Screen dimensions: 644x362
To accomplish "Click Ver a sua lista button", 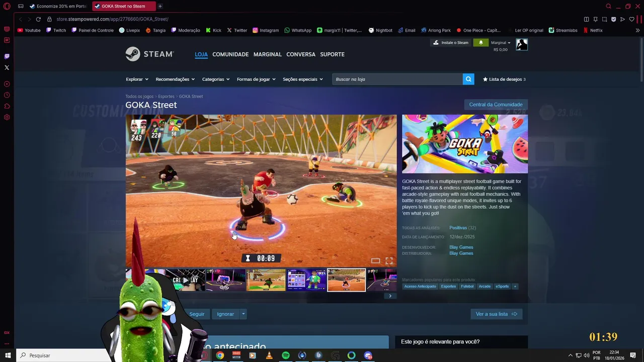I will pyautogui.click(x=496, y=314).
